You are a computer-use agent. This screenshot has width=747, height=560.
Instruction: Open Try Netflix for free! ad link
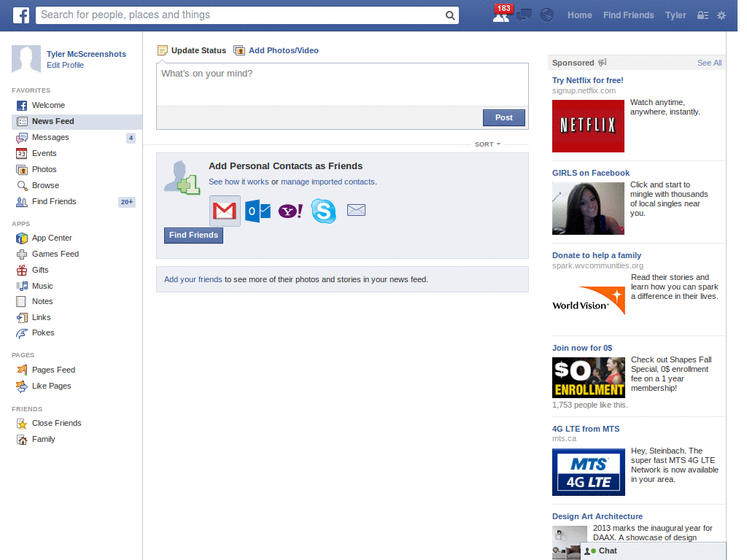point(587,80)
